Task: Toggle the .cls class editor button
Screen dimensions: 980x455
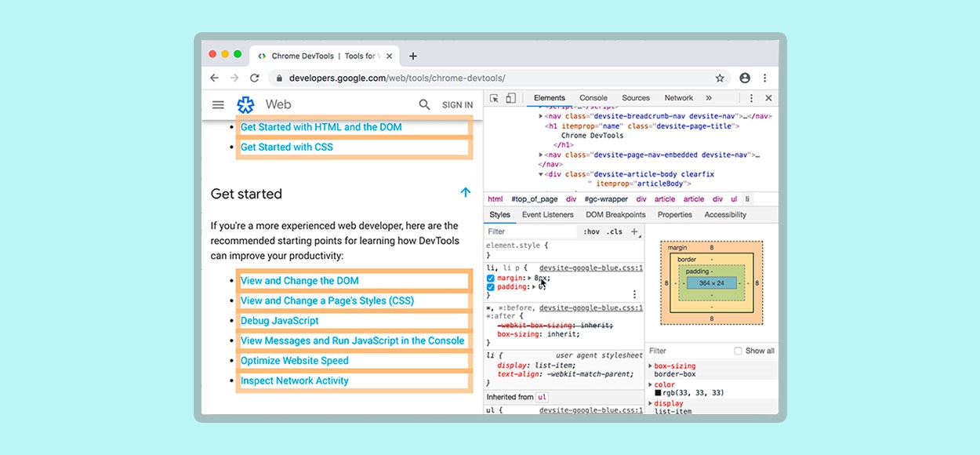Action: pos(615,231)
